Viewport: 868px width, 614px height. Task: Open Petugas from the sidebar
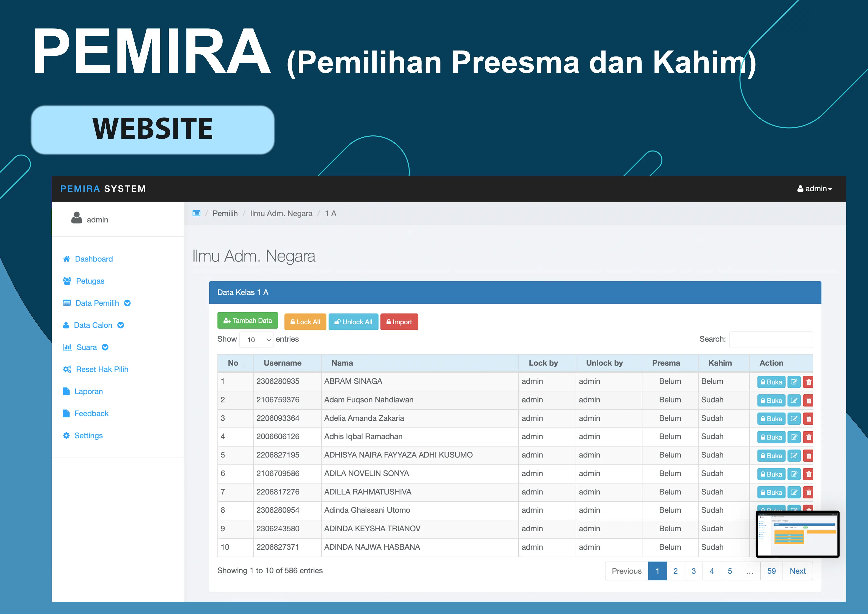click(x=90, y=281)
